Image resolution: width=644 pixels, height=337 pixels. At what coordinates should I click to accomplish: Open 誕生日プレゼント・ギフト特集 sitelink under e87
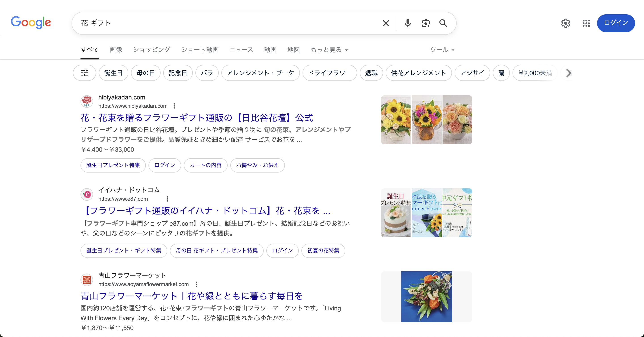(124, 251)
